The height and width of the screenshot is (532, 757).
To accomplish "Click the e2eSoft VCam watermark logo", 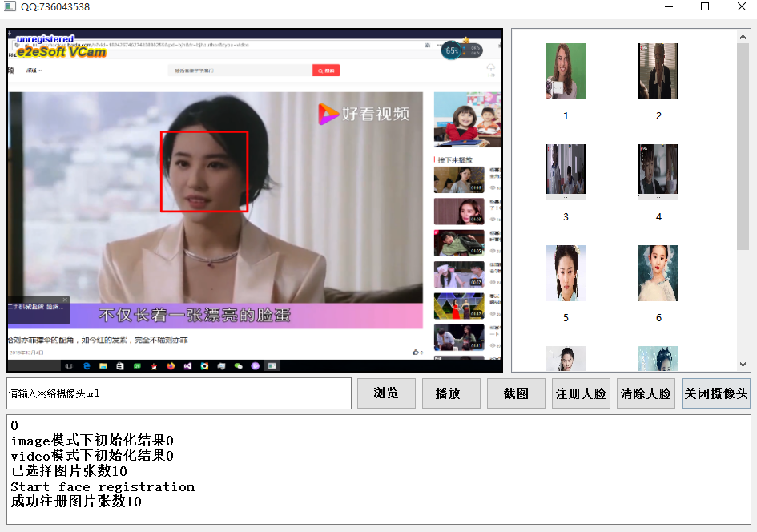I will [x=62, y=53].
